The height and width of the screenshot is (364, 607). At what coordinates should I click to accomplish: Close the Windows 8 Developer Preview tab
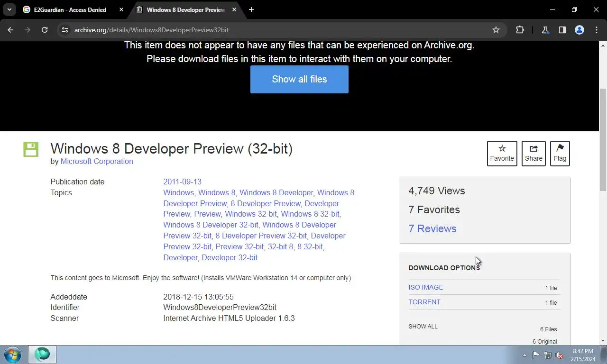pyautogui.click(x=234, y=9)
